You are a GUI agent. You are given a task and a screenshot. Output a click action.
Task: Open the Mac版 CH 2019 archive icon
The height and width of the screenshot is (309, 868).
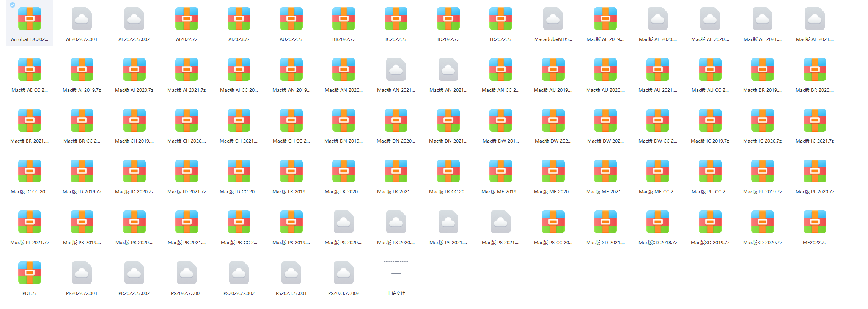(x=134, y=120)
